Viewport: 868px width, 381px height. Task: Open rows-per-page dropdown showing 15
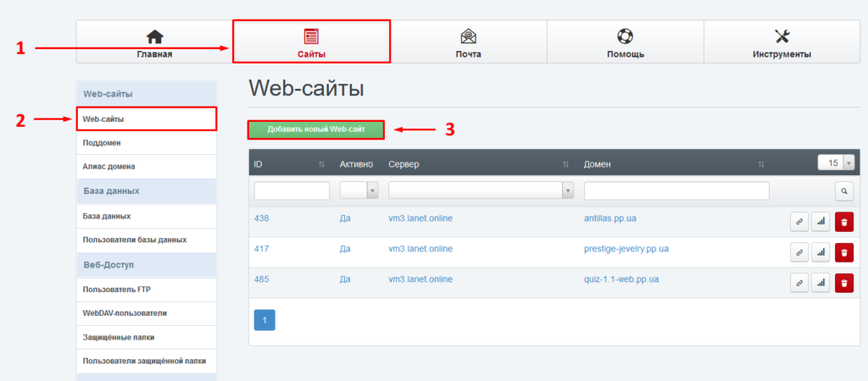[x=835, y=163]
